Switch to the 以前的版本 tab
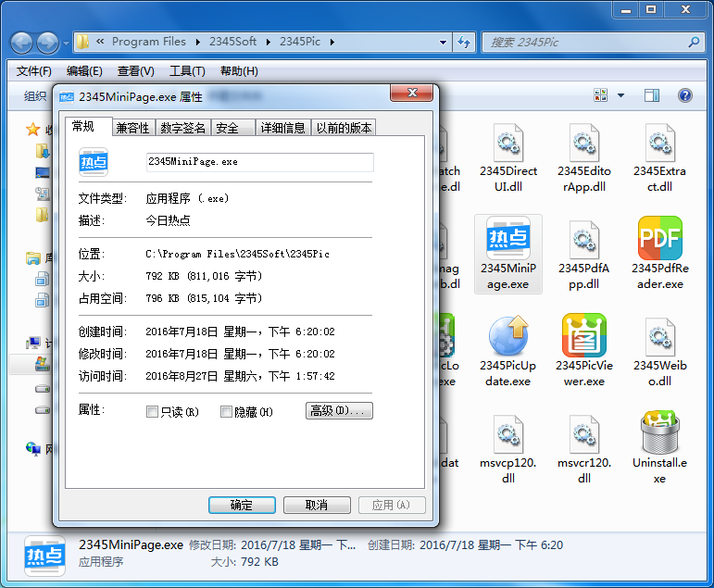Screen dimensions: 714x588 [344, 128]
